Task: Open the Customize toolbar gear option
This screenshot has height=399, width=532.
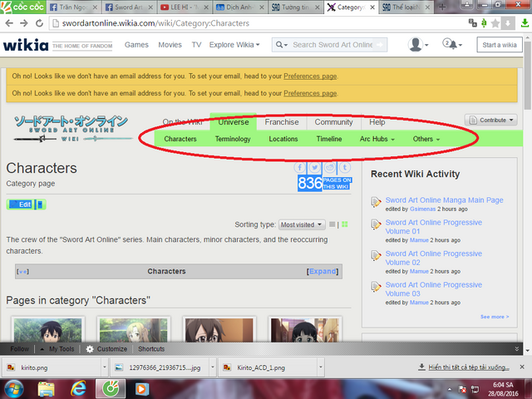Action: (106, 349)
